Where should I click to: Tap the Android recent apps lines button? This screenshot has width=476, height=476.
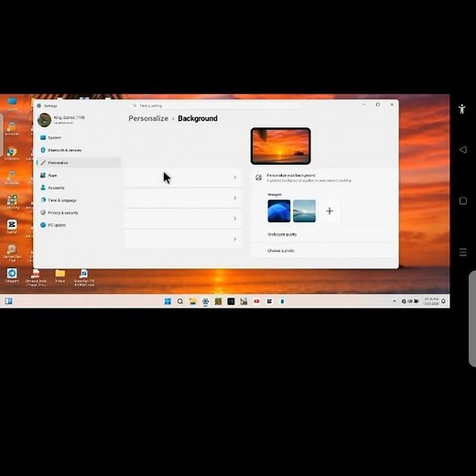(x=463, y=252)
